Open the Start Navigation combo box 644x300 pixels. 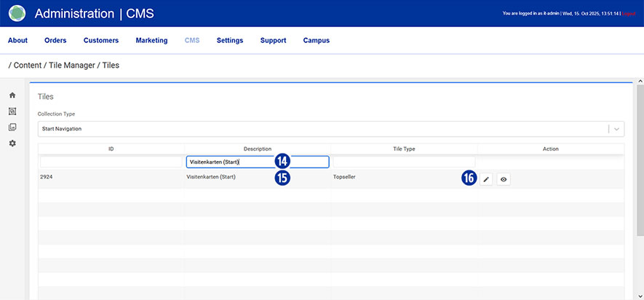pos(320,129)
